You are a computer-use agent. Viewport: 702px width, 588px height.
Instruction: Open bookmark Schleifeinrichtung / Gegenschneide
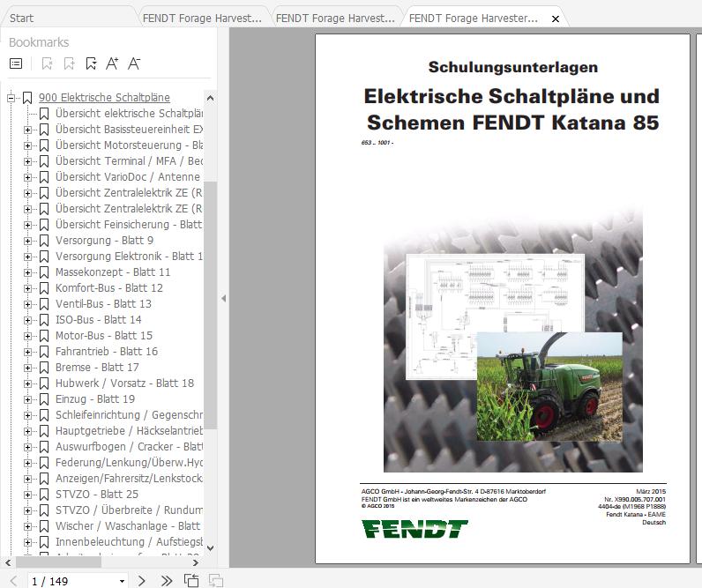(x=129, y=415)
